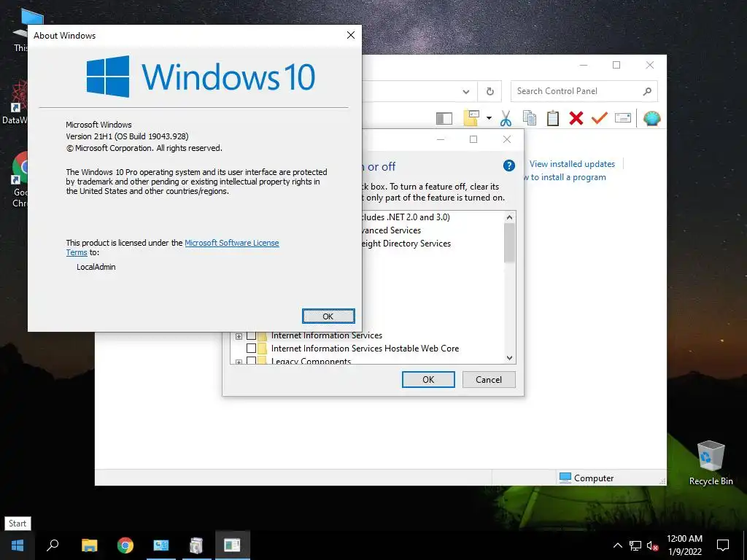This screenshot has width=747, height=560.
Task: Click OK in About Windows dialog
Action: coord(328,316)
